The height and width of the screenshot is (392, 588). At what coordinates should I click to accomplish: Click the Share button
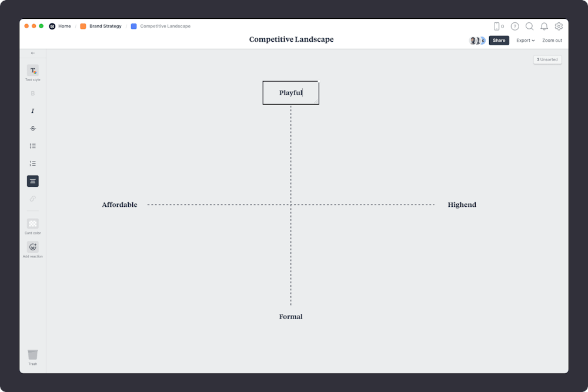point(499,40)
